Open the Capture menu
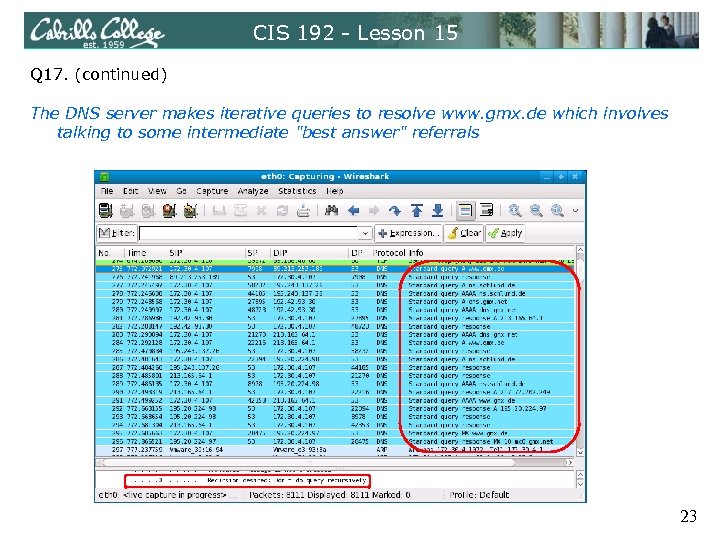720x540 pixels. click(212, 191)
